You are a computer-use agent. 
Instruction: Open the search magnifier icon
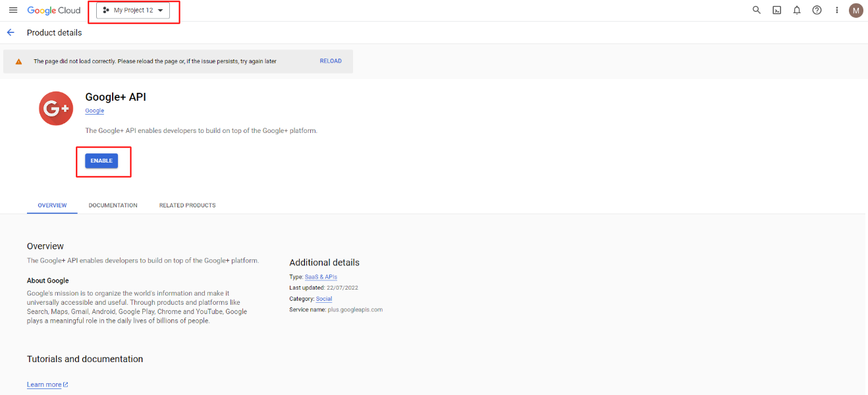[x=757, y=10]
